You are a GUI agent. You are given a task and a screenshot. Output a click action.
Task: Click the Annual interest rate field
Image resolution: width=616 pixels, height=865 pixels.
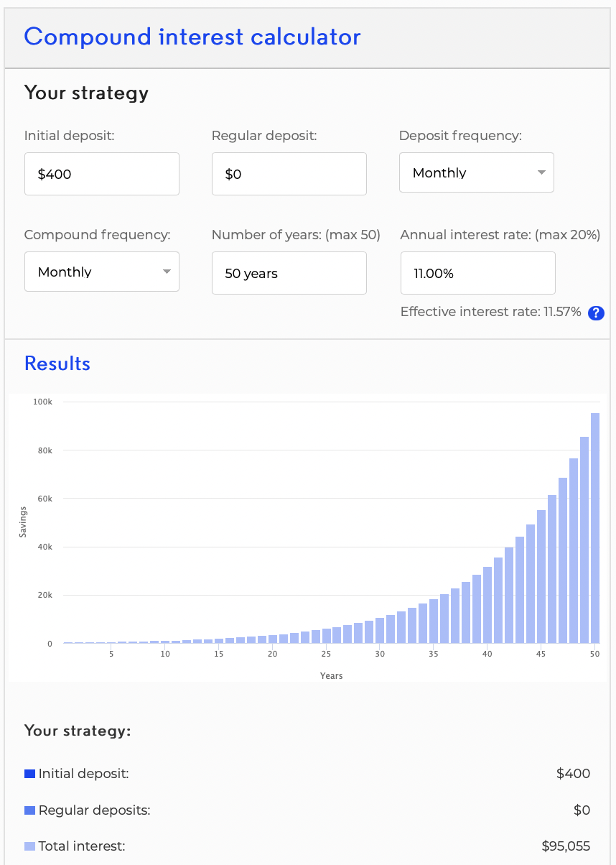click(x=477, y=273)
